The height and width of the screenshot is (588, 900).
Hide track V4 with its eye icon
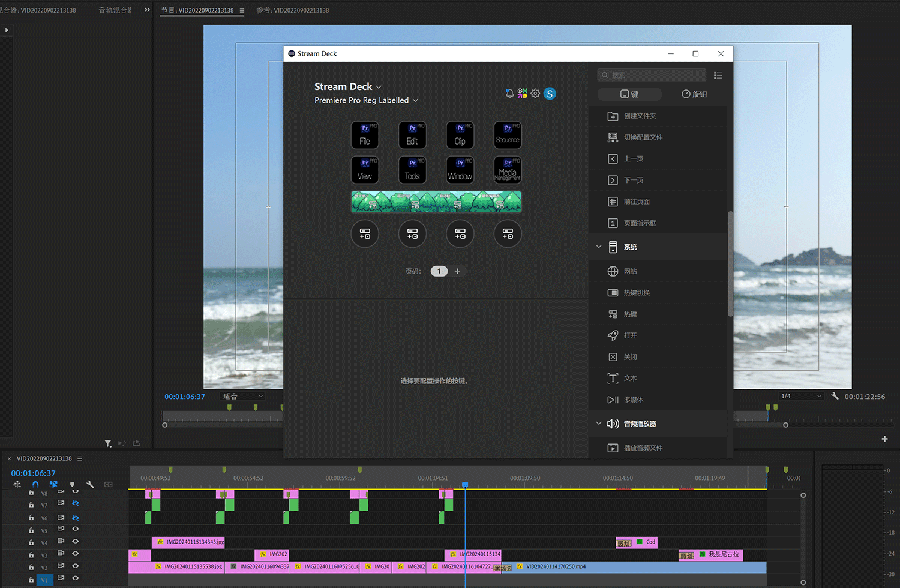coord(76,541)
